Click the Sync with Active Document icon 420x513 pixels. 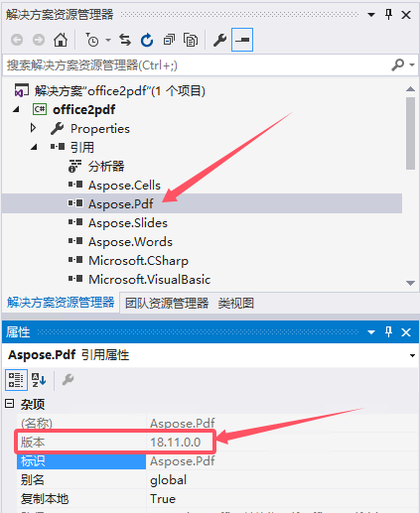(x=125, y=40)
